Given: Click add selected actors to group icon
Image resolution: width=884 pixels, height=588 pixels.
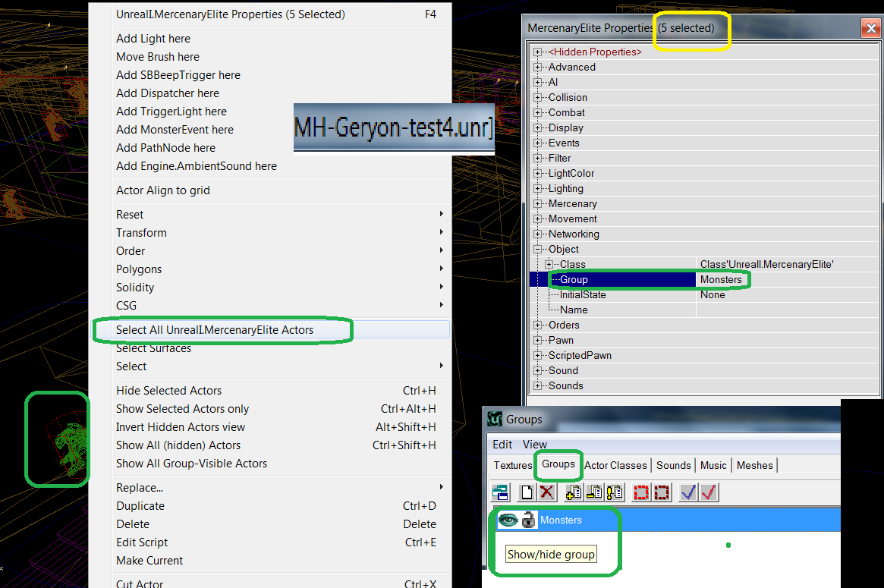Looking at the screenshot, I should [574, 492].
